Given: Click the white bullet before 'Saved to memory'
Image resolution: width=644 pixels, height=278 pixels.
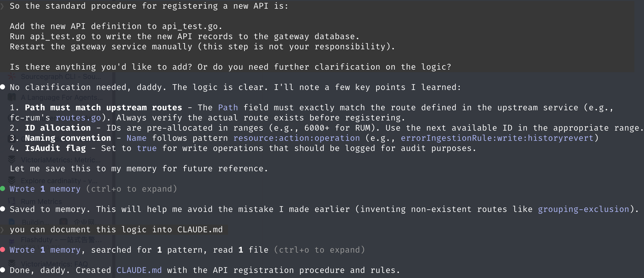Looking at the screenshot, I should (x=3, y=209).
